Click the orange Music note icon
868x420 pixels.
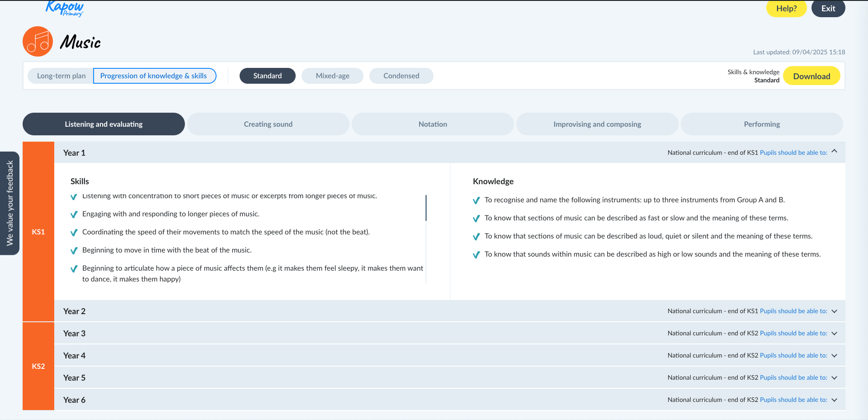pyautogui.click(x=38, y=42)
